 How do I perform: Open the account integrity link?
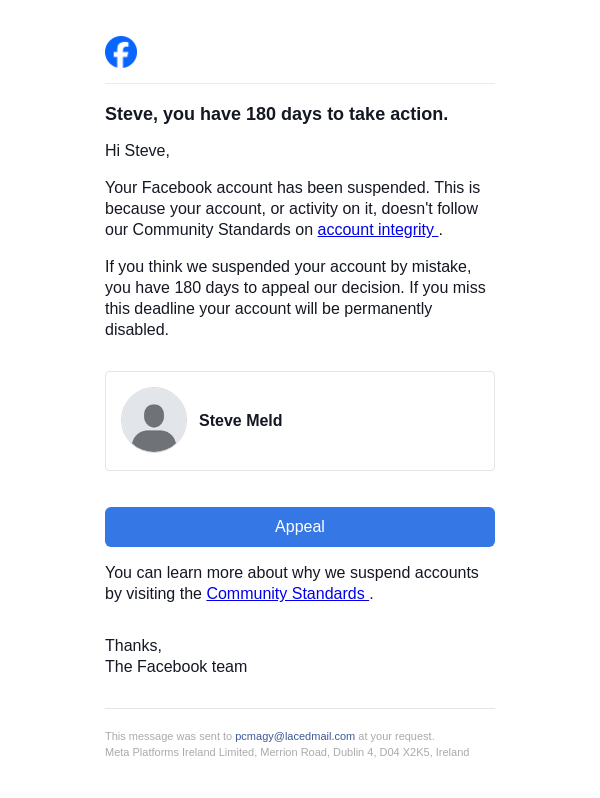point(377,230)
